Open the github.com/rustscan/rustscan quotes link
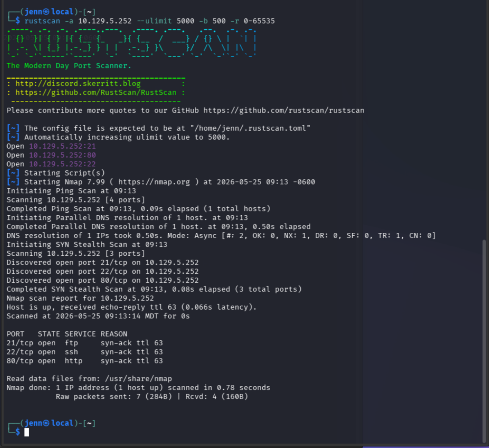This screenshot has height=448, width=489. [x=284, y=110]
